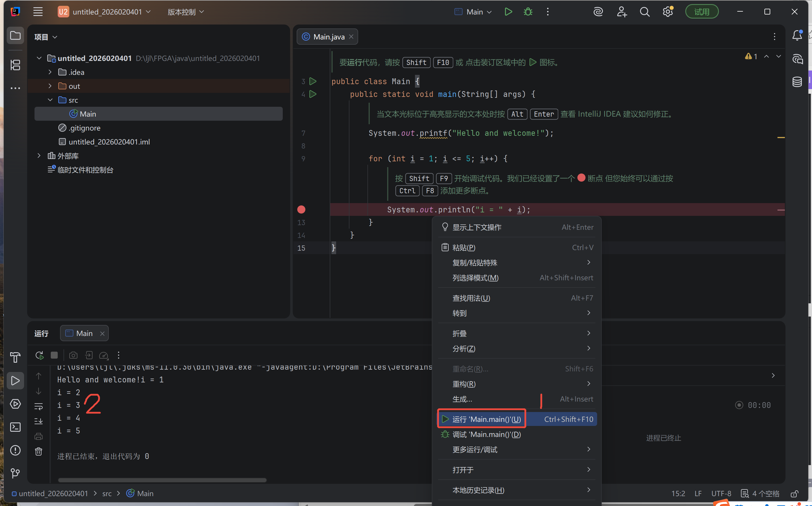
Task: Click the Rerun icon in the Run panel
Action: 39,355
